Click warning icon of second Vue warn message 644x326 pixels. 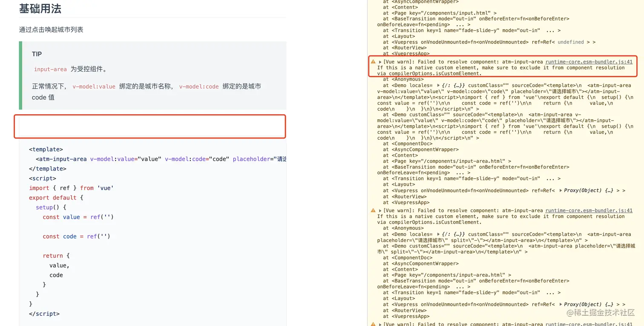tap(373, 211)
